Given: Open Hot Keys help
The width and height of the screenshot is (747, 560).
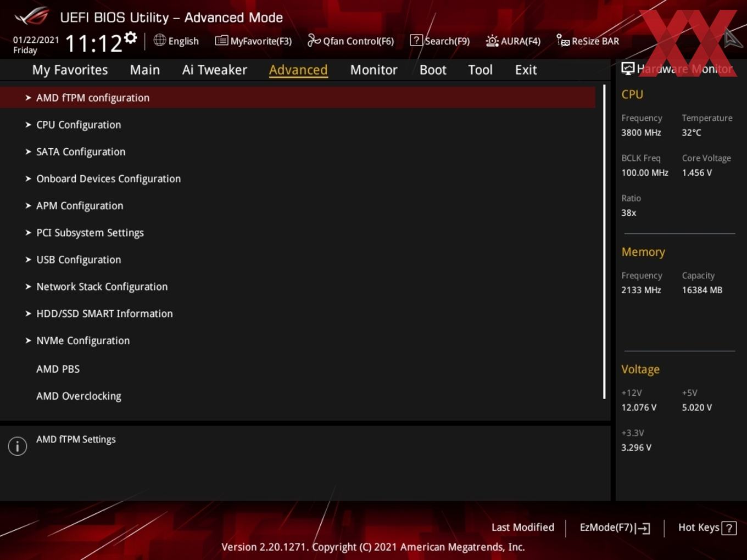Looking at the screenshot, I should click(x=707, y=528).
